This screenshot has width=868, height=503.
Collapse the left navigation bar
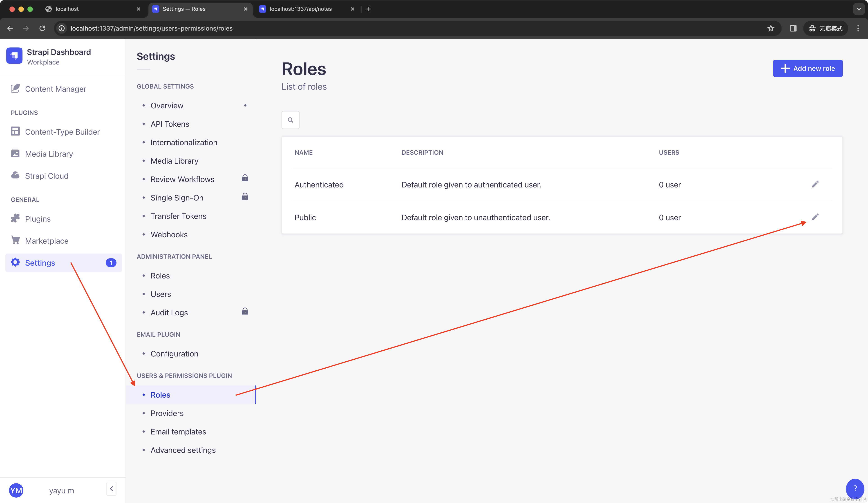click(111, 489)
